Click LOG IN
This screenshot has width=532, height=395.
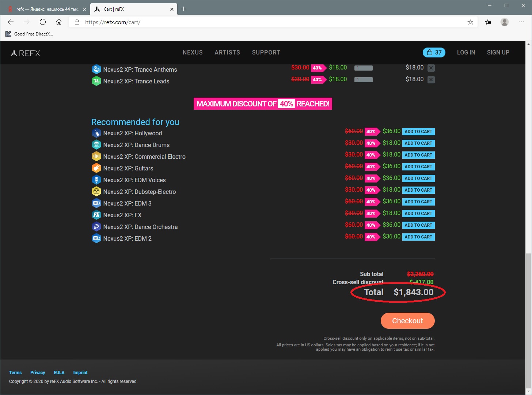click(466, 52)
